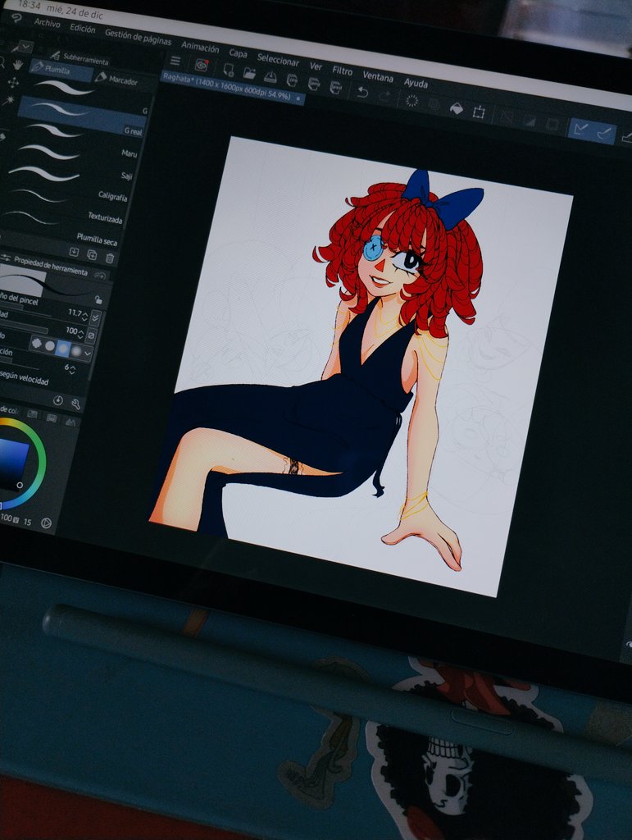Open the Ayuda menu

click(416, 83)
